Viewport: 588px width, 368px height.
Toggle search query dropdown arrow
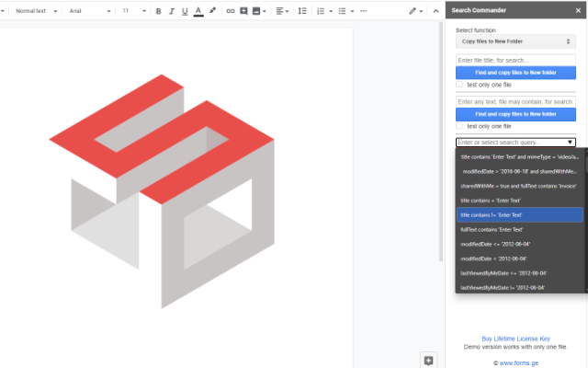pyautogui.click(x=570, y=143)
